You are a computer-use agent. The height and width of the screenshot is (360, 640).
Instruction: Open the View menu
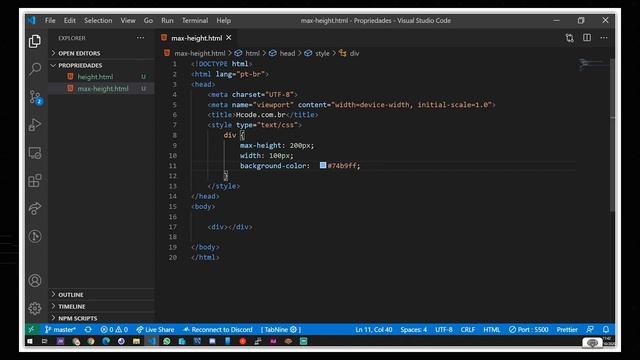[128, 20]
